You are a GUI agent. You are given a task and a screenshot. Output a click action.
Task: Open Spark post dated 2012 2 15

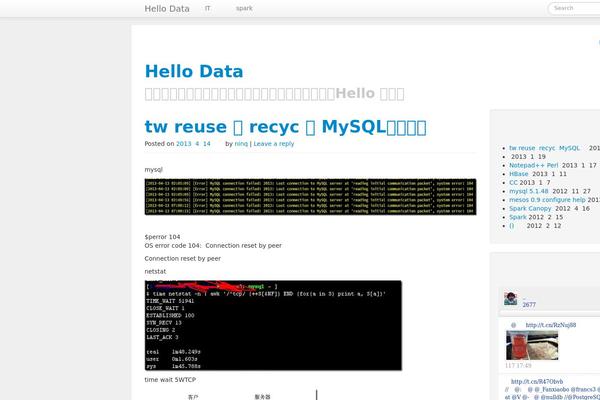coord(518,217)
